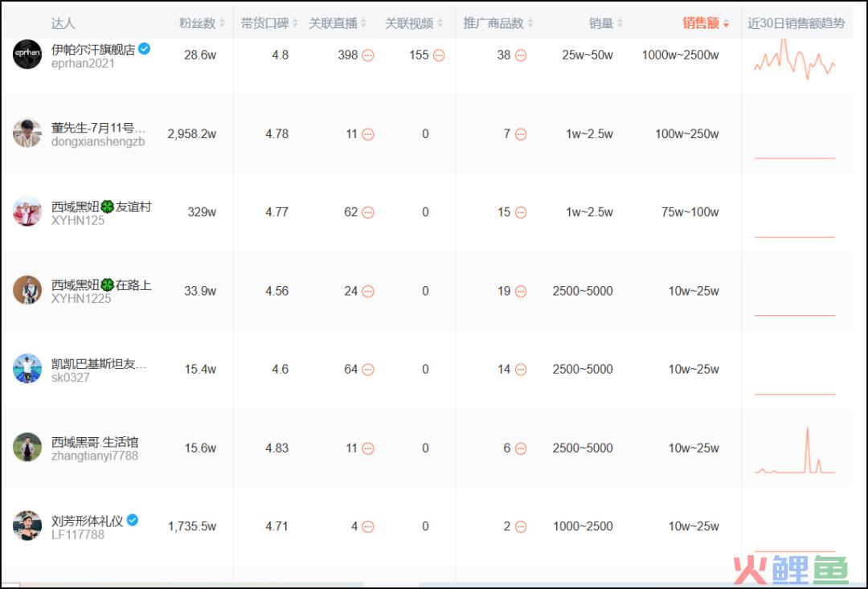
Task: Select sales amount 100w~250w
Action: pyautogui.click(x=687, y=134)
